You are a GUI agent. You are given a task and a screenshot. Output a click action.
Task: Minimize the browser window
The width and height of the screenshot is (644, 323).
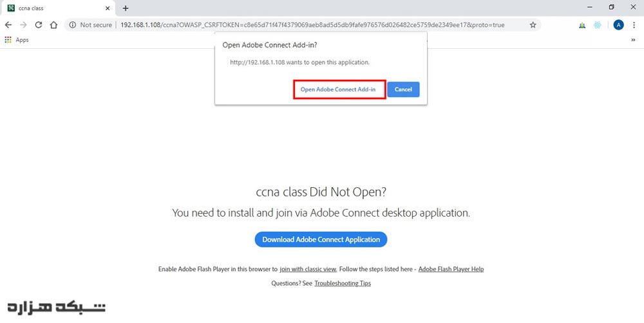(x=590, y=7)
